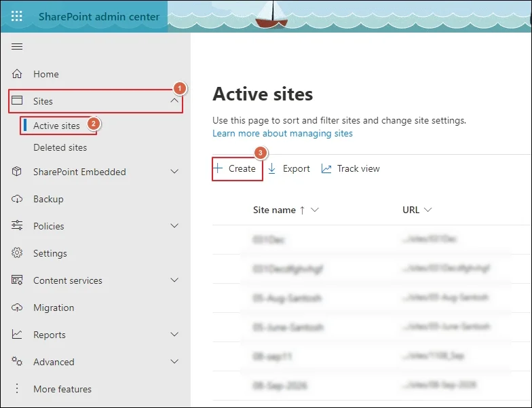Expand the Policies chevron

[174, 225]
